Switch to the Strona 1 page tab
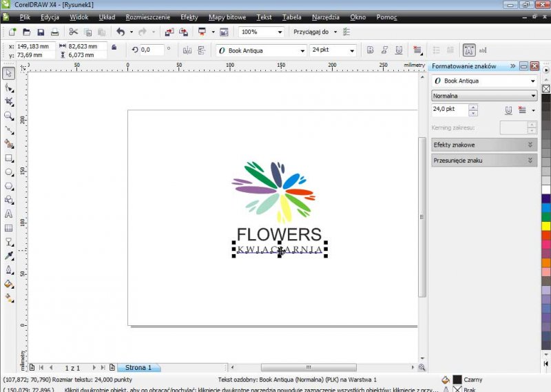 point(138,368)
